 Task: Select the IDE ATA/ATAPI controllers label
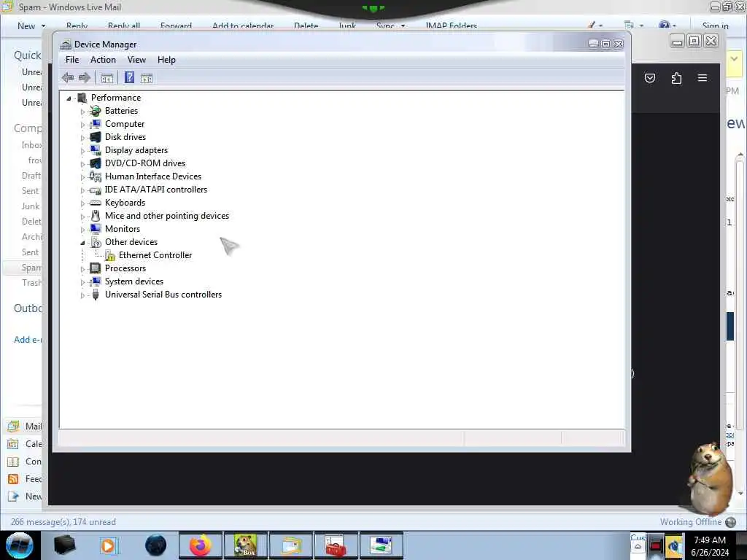click(156, 190)
